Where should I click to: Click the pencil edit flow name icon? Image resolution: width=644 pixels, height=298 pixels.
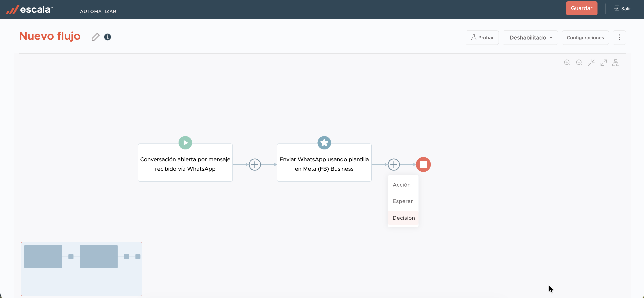pyautogui.click(x=95, y=37)
